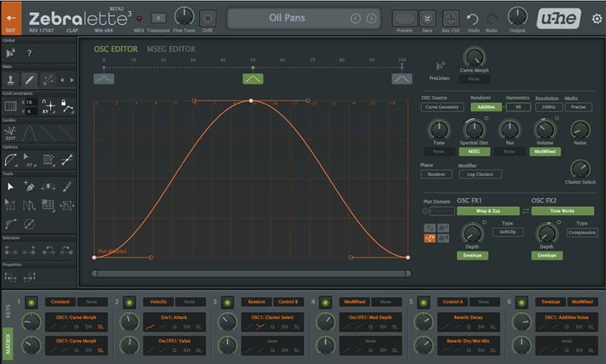Click the OSC FX swap arrows icon
Image resolution: width=606 pixels, height=364 pixels.
526,211
